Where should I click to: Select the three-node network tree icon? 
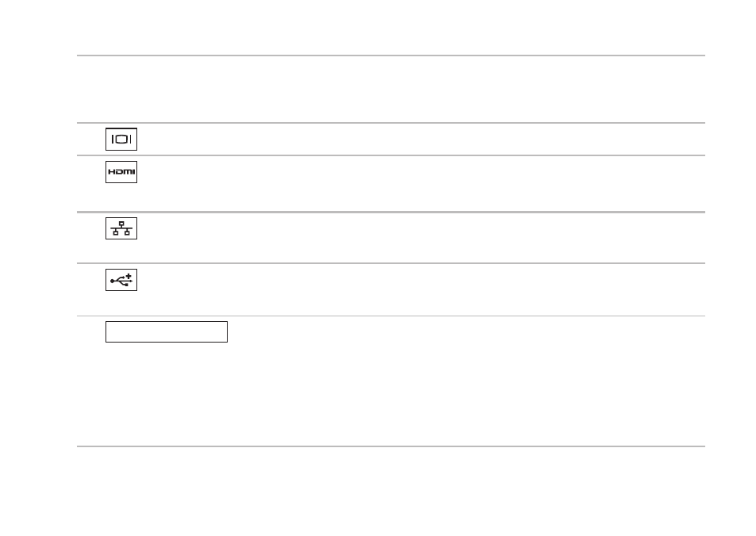[121, 228]
